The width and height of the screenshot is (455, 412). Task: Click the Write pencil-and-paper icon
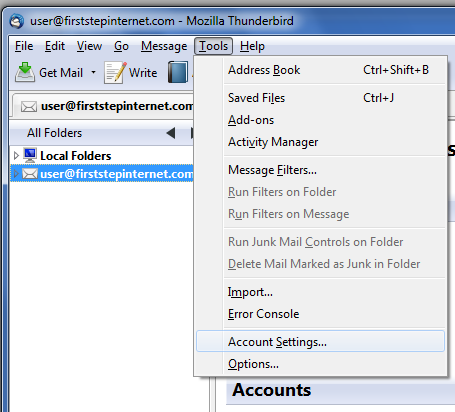115,72
